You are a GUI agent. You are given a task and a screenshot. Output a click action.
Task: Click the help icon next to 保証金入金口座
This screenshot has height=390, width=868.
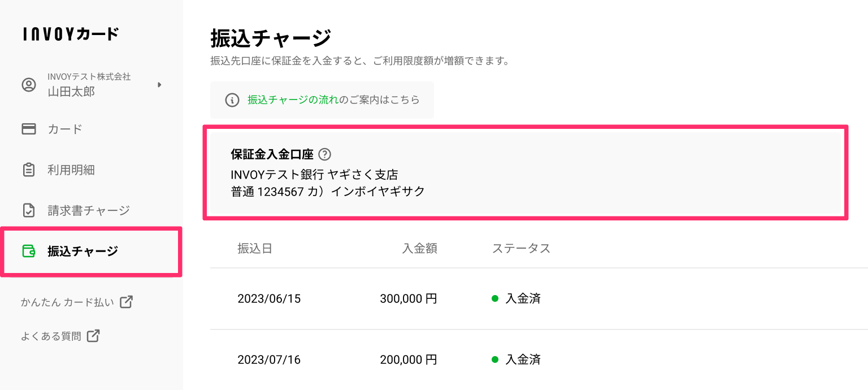pos(324,154)
